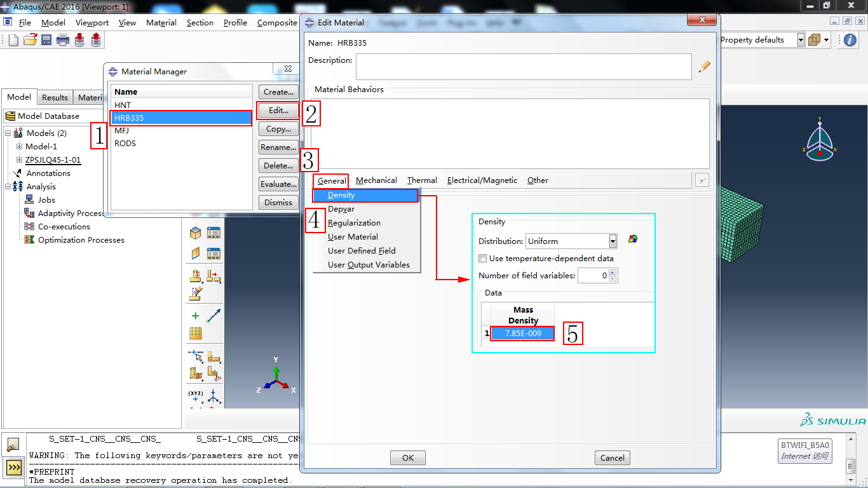Open the File menu in the menu bar
Screen dimensions: 868x488
[x=25, y=23]
